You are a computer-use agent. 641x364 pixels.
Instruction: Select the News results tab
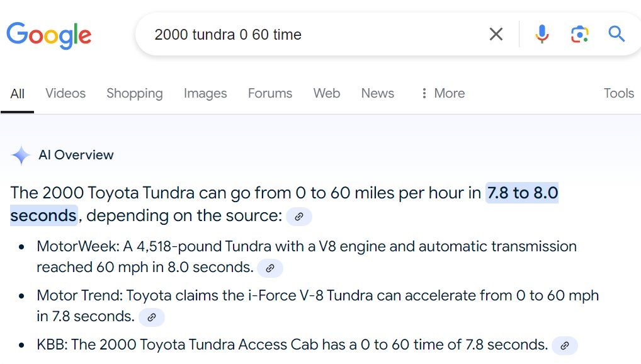(377, 93)
